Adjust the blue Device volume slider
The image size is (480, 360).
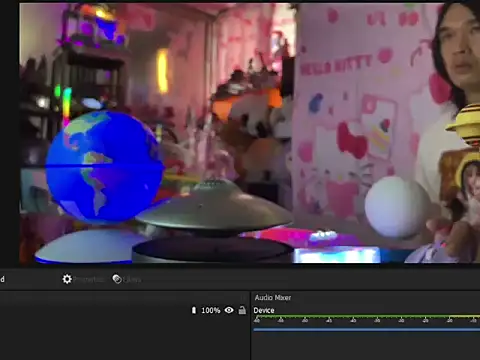tap(367, 330)
